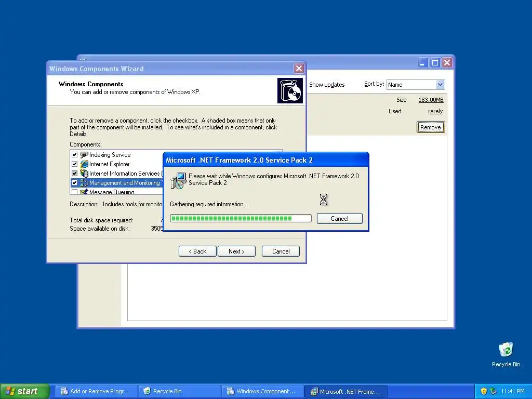Select the Management and Monitoring row text
The image size is (532, 399).
point(125,183)
